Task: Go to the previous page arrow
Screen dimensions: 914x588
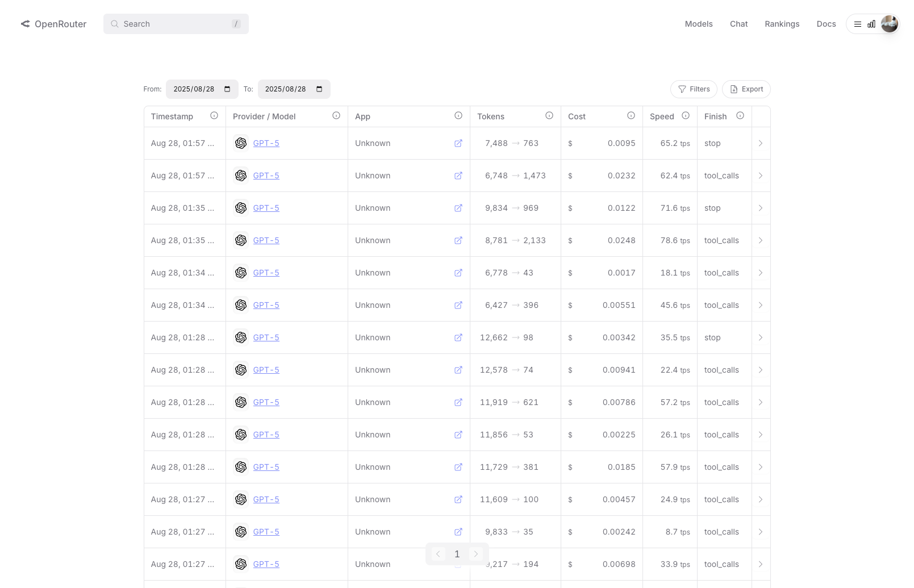Action: coord(438,554)
